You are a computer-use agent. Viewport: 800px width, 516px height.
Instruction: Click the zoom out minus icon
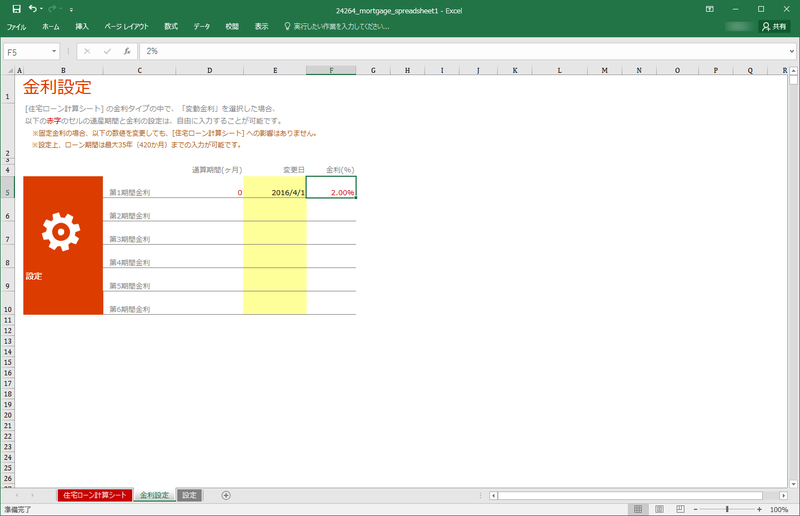pyautogui.click(x=697, y=509)
